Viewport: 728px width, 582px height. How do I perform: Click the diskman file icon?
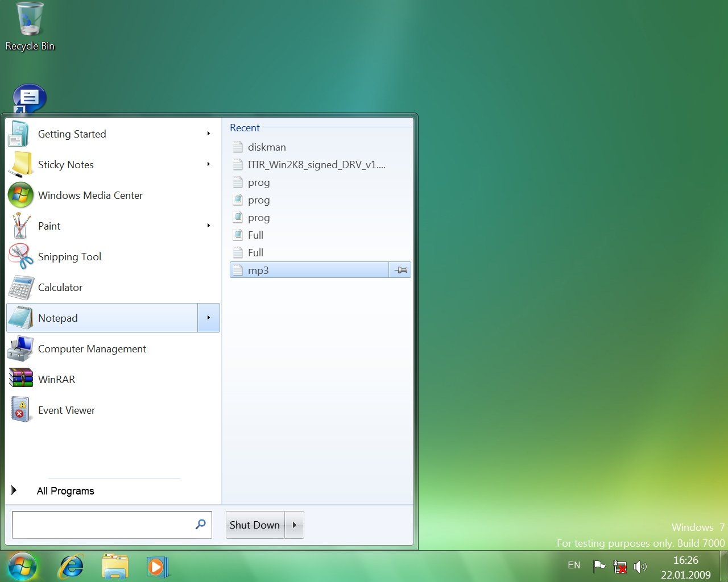click(238, 147)
